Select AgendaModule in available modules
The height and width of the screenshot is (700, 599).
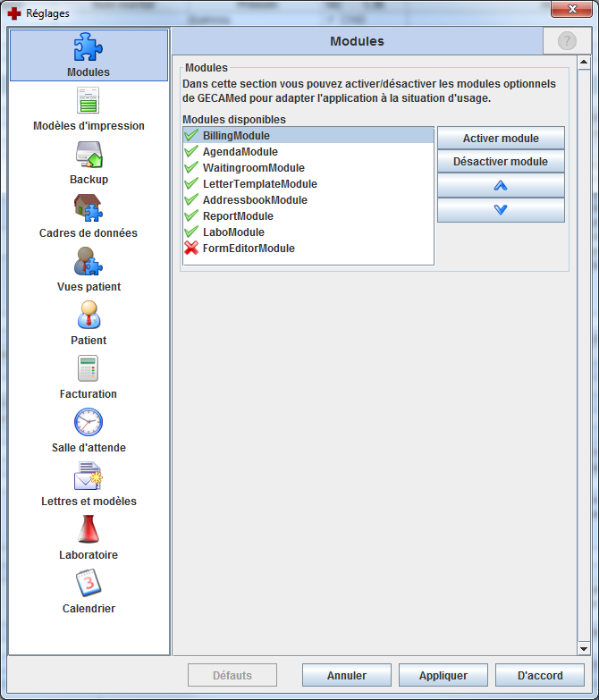[x=240, y=152]
